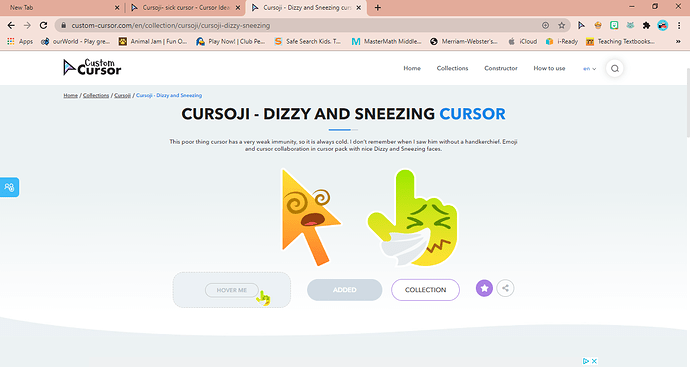This screenshot has height=367, width=690.
Task: Click the zoom indicator icon in address bar
Action: pyautogui.click(x=545, y=26)
